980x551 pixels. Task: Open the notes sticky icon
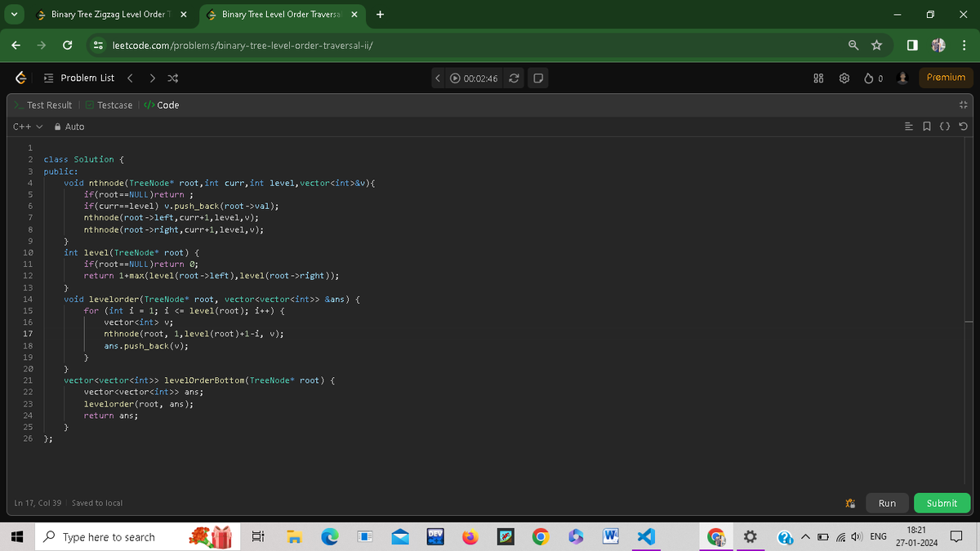(537, 78)
